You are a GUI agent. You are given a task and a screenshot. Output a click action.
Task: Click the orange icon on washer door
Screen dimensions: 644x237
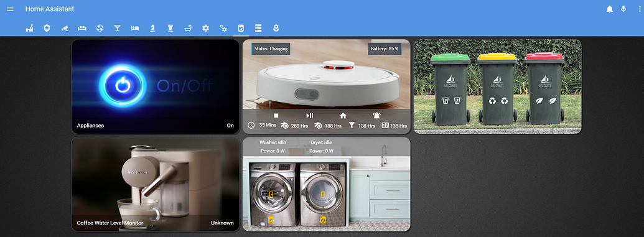(x=271, y=194)
